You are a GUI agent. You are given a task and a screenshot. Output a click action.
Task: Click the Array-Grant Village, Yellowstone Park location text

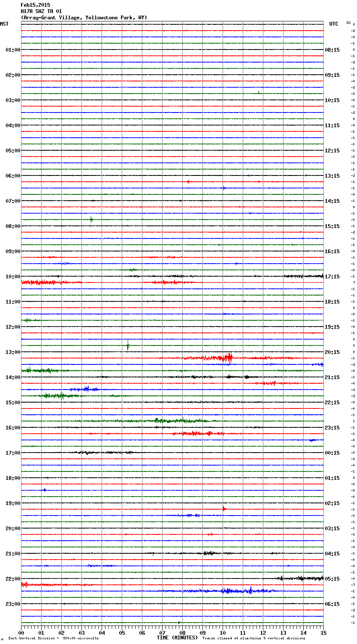click(x=84, y=18)
